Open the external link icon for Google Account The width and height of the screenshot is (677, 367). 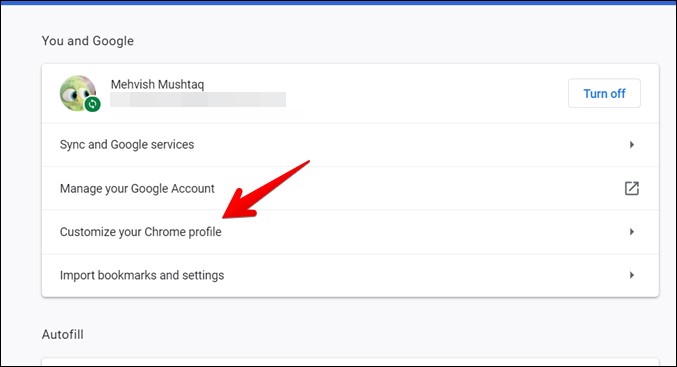pos(632,188)
